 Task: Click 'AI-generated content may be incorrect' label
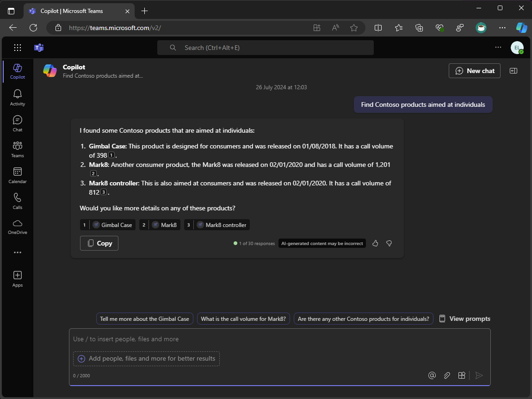tap(322, 243)
